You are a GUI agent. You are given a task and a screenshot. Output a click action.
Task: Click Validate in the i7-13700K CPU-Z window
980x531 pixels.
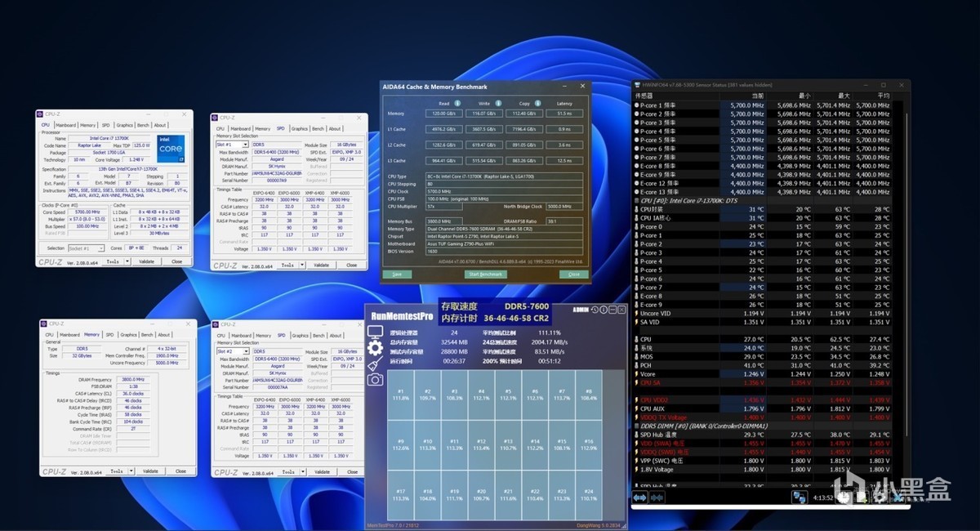pyautogui.click(x=146, y=261)
